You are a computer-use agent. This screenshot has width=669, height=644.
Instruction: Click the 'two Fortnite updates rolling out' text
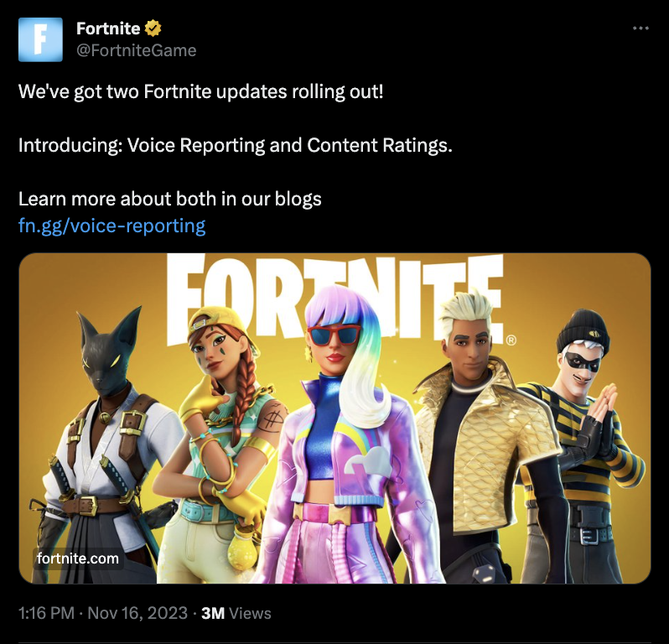click(x=228, y=91)
